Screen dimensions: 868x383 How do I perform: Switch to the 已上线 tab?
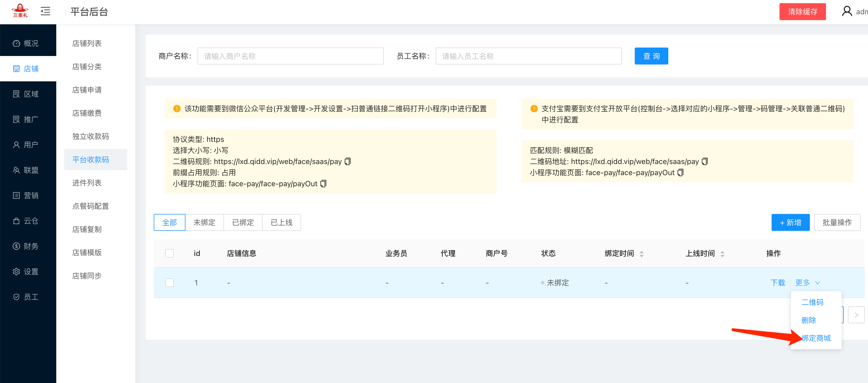click(x=281, y=222)
